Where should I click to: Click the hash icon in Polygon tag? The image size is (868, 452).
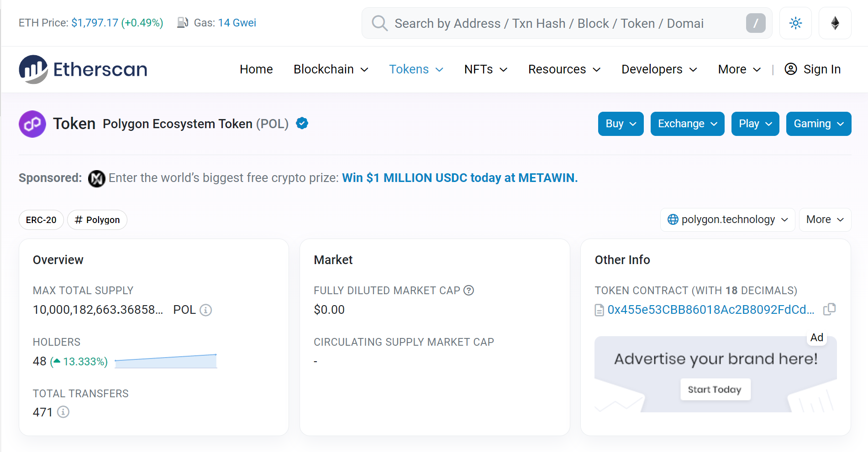coord(79,220)
